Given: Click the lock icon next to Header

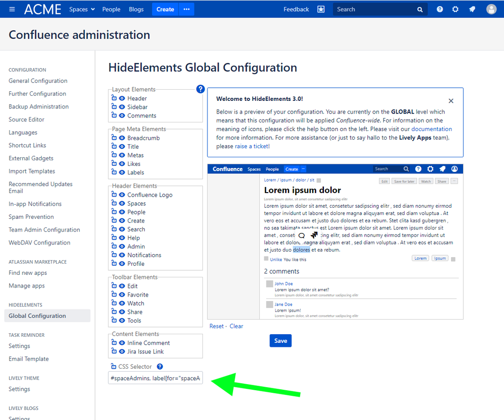Looking at the screenshot, I should (x=114, y=98).
